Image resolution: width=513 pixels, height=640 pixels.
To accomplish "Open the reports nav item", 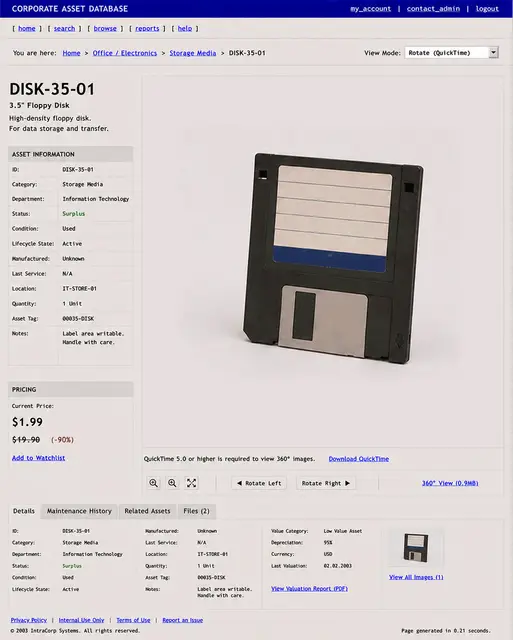I will coord(147,28).
